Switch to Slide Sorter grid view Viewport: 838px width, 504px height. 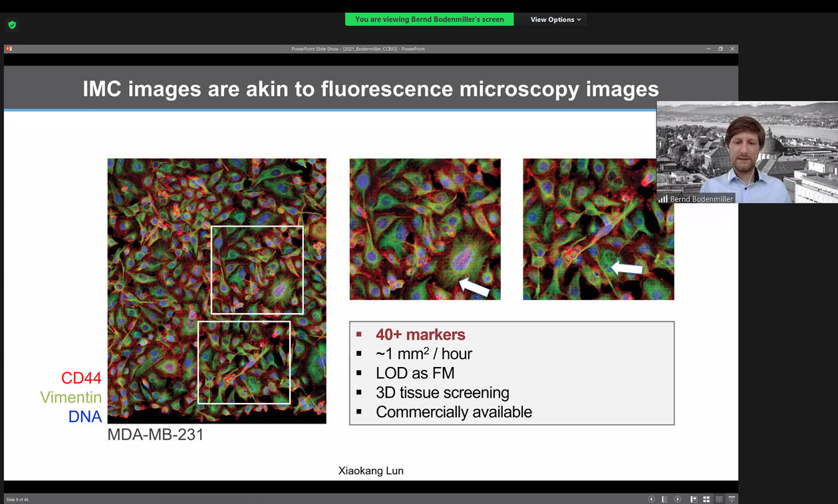point(706,499)
